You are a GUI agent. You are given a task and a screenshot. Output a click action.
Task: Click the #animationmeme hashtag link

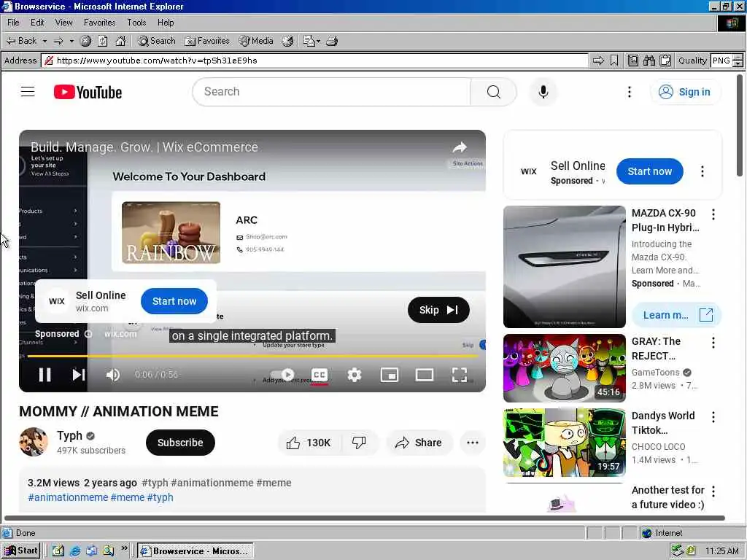68,497
